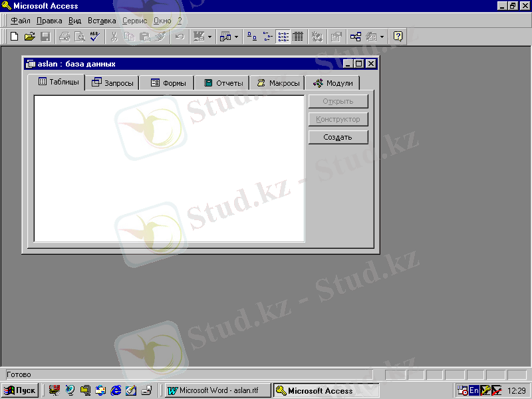
Task: Click the Конструктор button
Action: click(338, 120)
